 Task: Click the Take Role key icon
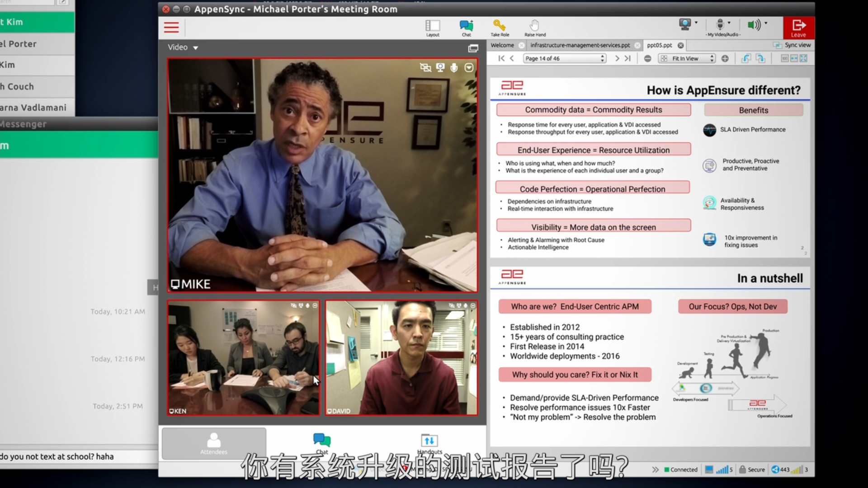(x=500, y=28)
